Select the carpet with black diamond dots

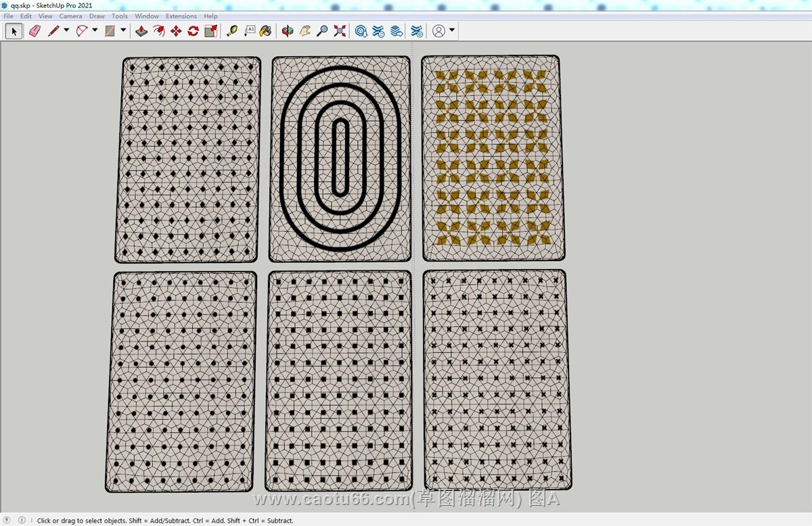[187, 160]
